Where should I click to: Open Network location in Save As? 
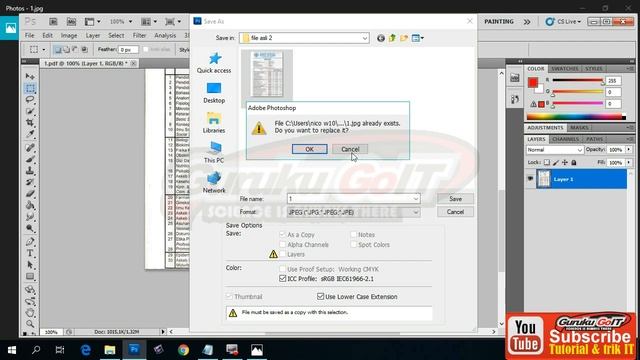214,182
